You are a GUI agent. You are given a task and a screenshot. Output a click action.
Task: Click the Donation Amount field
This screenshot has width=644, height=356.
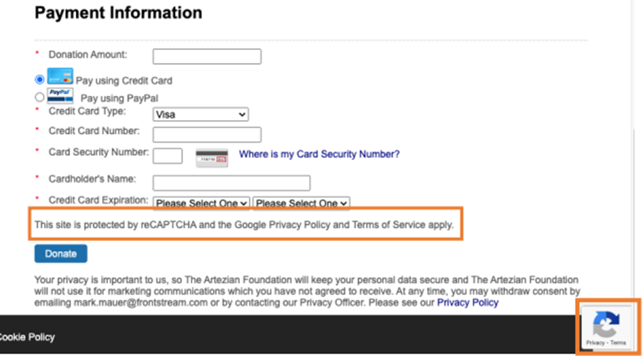pyautogui.click(x=207, y=57)
